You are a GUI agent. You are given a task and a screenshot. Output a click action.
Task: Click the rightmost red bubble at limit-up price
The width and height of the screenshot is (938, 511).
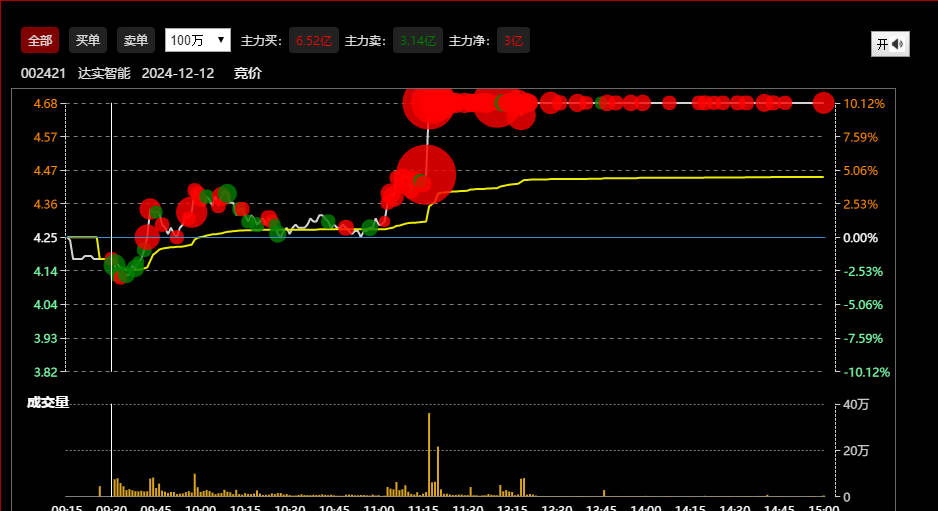(x=823, y=102)
